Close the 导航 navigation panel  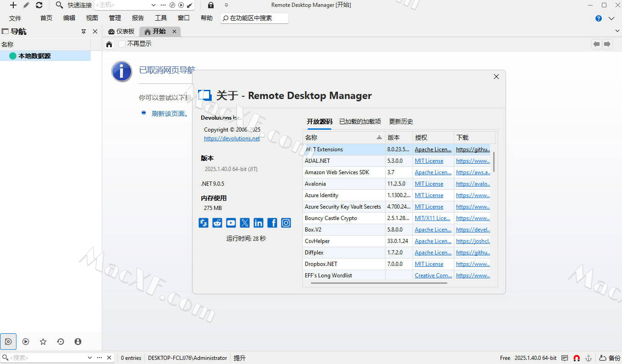95,32
